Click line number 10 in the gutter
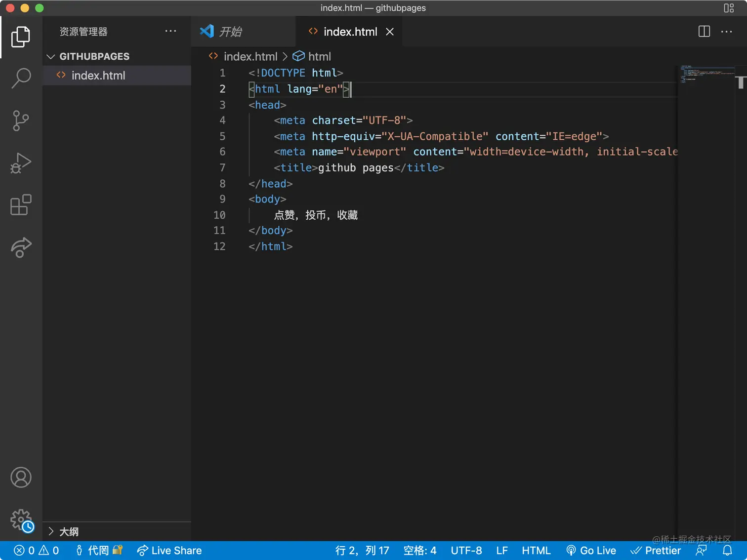Image resolution: width=747 pixels, height=560 pixels. coord(219,215)
